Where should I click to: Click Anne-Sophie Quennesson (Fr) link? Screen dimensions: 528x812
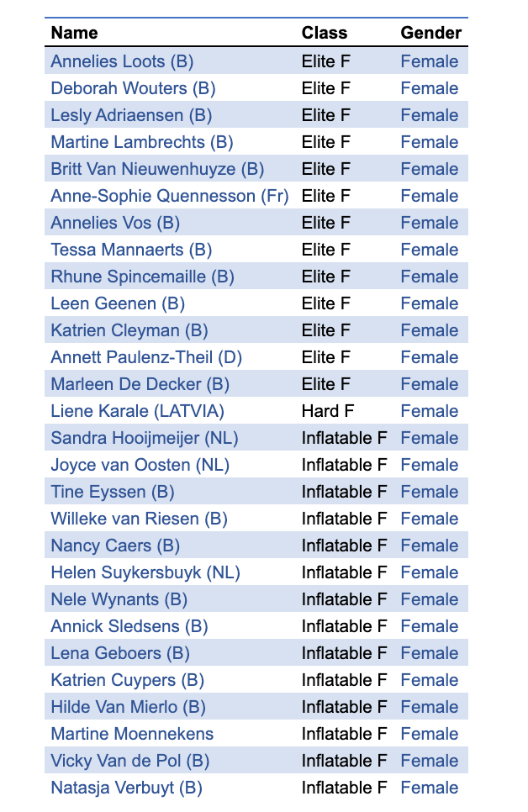click(x=169, y=196)
